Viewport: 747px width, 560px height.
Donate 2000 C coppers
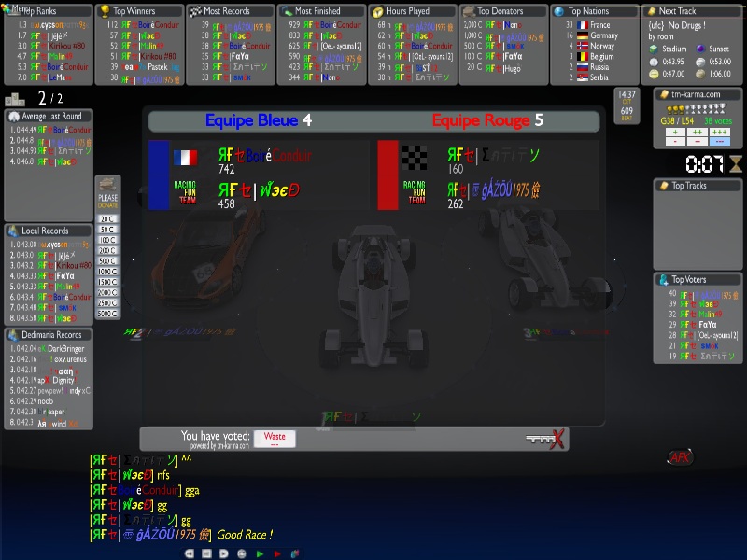(x=107, y=292)
